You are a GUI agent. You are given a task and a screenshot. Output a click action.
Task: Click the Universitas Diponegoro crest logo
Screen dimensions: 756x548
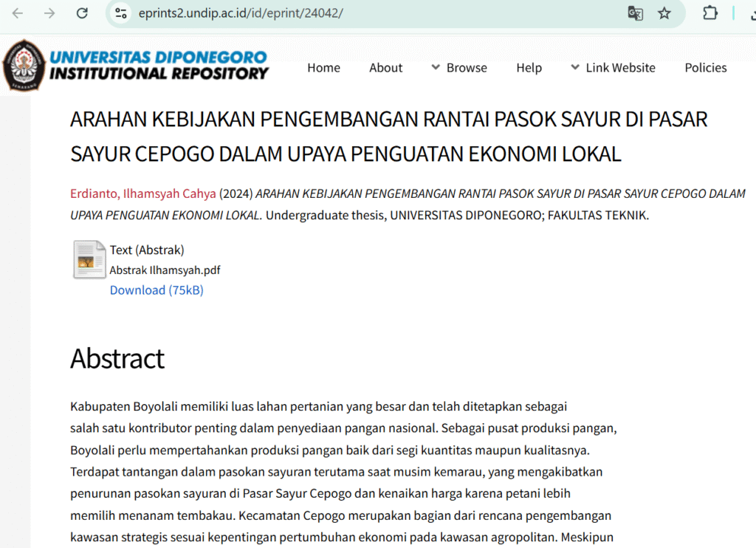(x=24, y=66)
